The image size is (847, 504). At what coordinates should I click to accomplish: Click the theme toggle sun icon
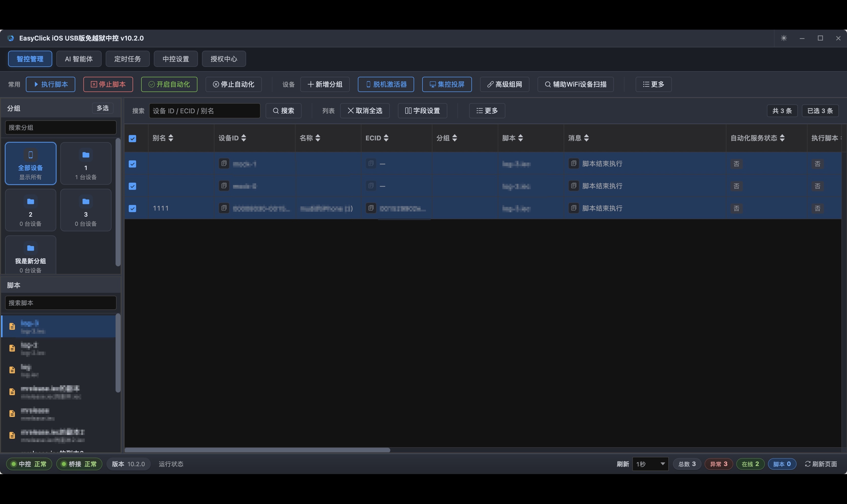click(784, 38)
